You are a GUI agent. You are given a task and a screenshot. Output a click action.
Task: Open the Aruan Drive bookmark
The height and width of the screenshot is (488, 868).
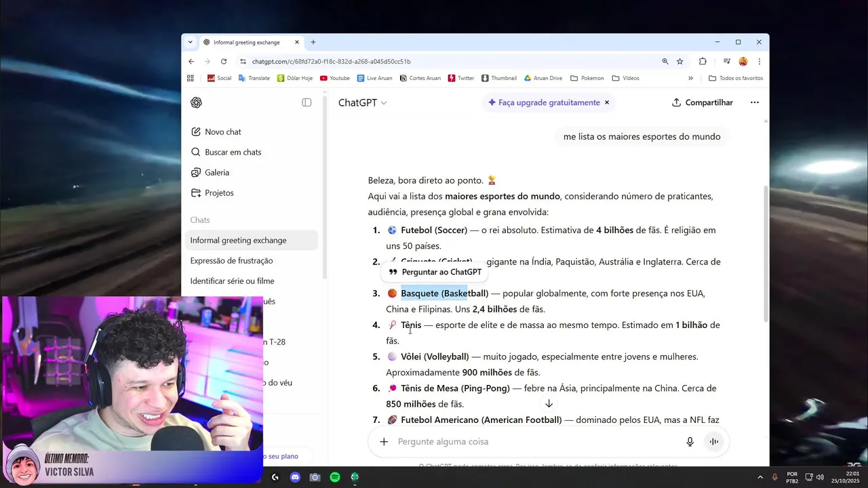542,78
